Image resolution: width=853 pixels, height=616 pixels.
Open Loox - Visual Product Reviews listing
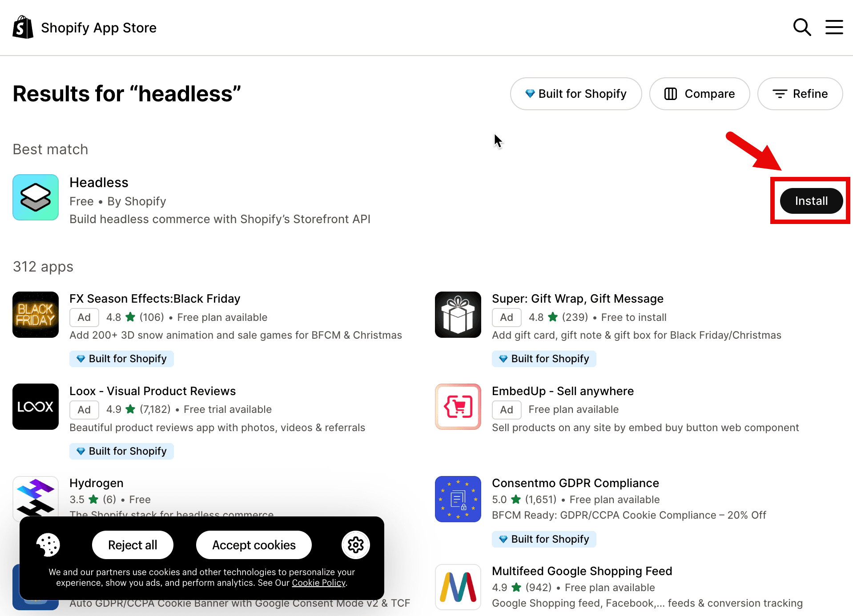[x=153, y=391]
